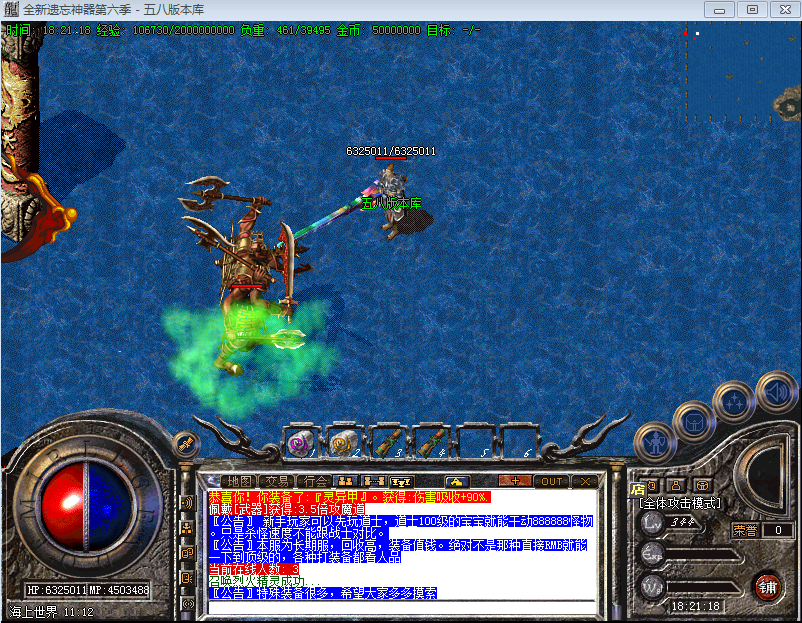Open the 行会 guild tab

click(x=315, y=481)
